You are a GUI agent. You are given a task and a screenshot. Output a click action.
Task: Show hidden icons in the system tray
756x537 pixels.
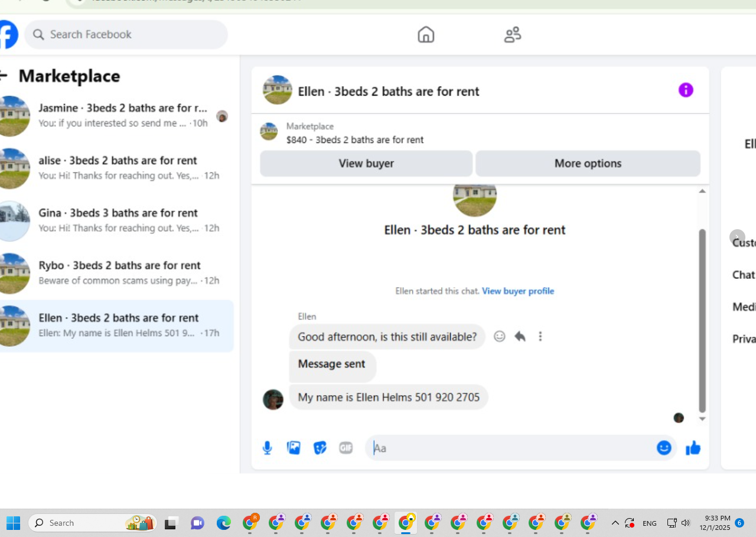point(615,523)
